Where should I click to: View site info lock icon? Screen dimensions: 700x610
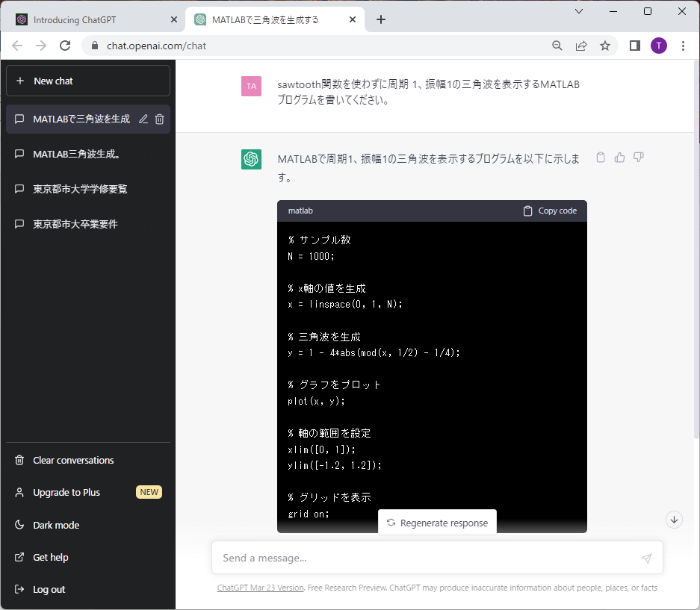pyautogui.click(x=95, y=46)
